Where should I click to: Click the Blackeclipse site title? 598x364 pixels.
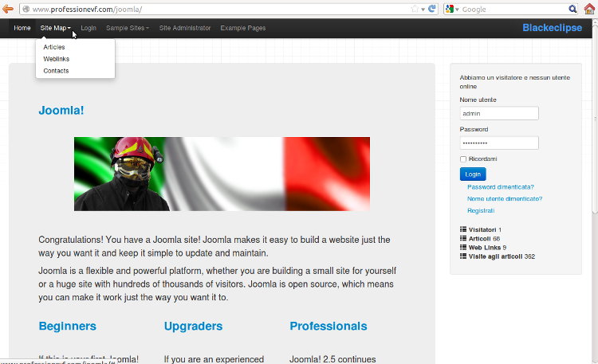tap(553, 27)
